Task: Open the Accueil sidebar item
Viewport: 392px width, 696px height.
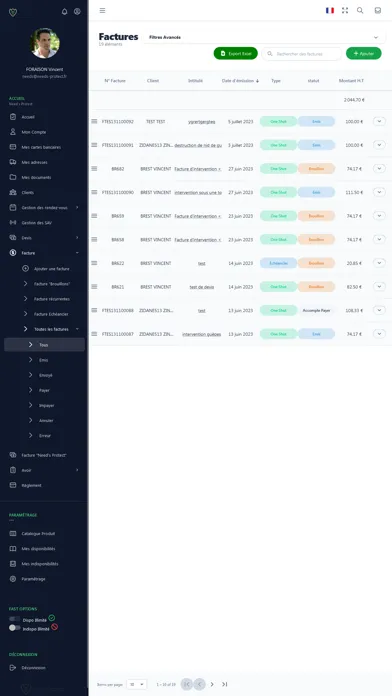Action: pyautogui.click(x=44, y=117)
